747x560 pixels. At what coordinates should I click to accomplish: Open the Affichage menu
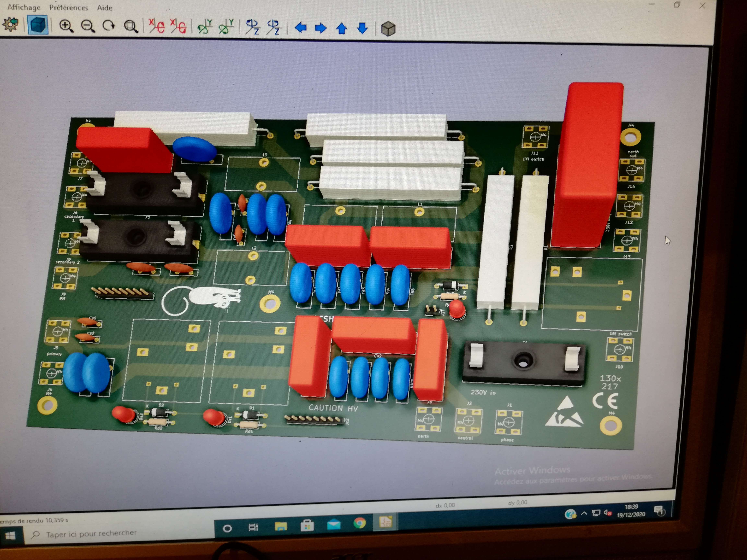pyautogui.click(x=24, y=7)
